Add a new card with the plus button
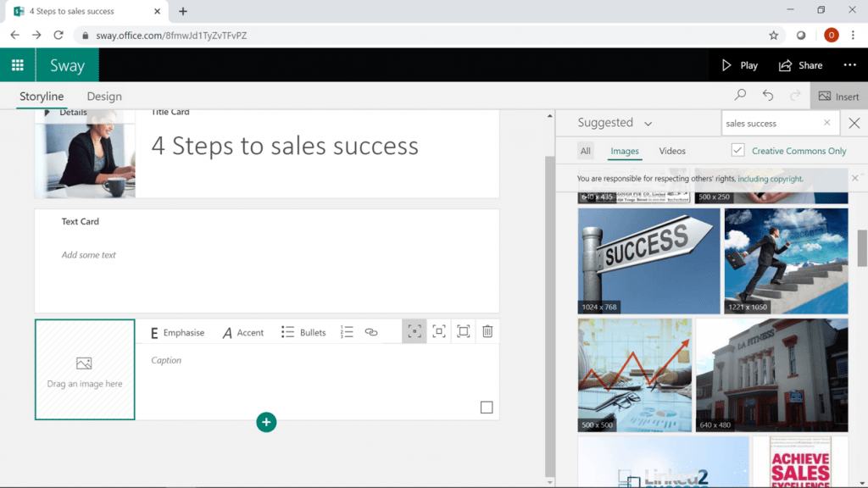This screenshot has height=488, width=868. point(266,422)
